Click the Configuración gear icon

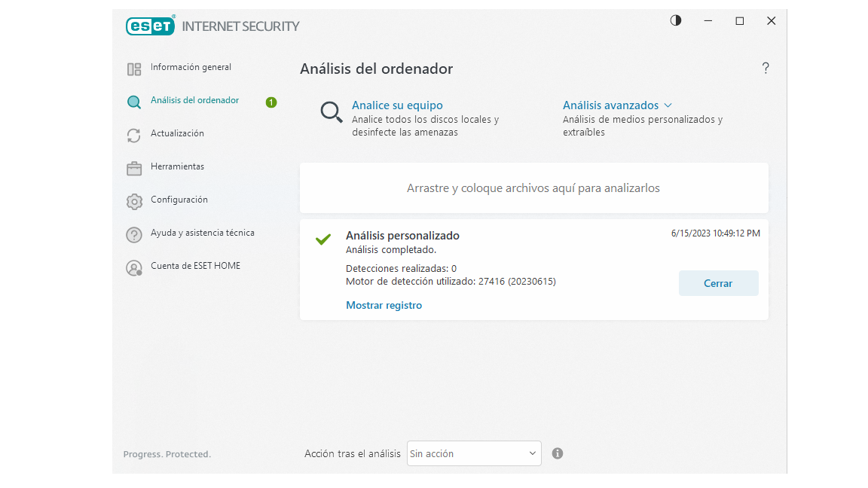[134, 202]
